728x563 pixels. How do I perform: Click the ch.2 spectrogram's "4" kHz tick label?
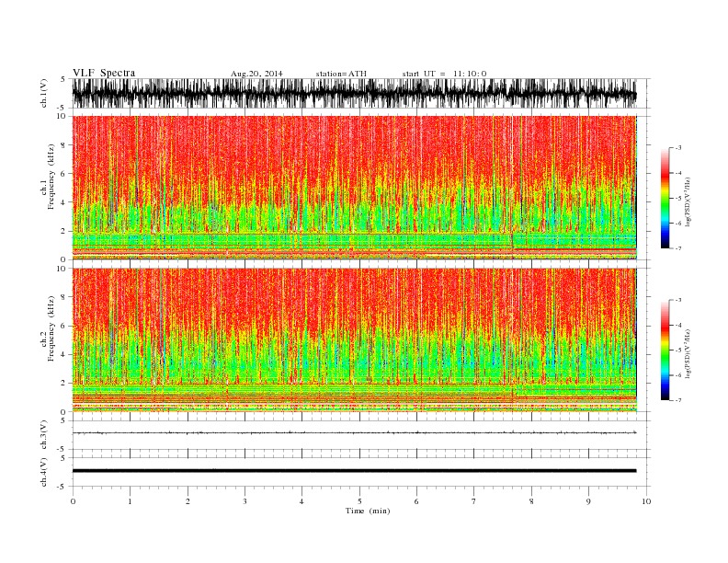point(63,355)
